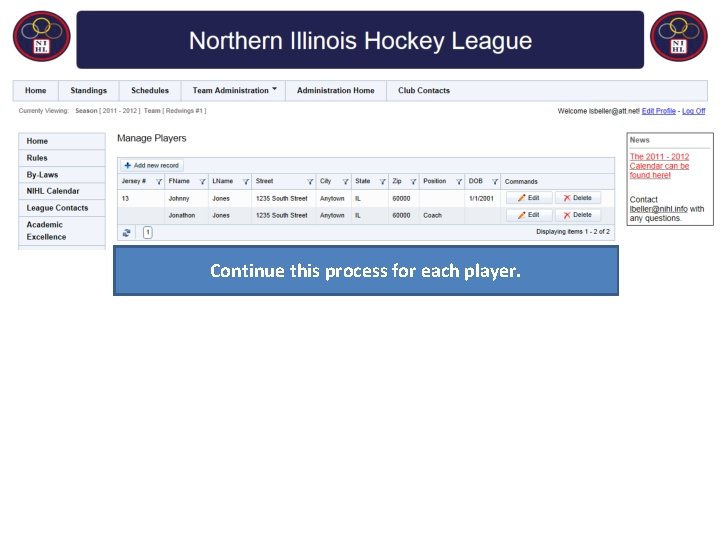Open NIHL Calendar in the sidebar

62,191
